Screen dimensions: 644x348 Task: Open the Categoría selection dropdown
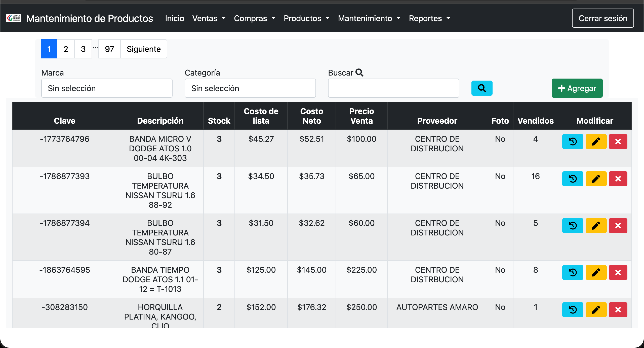(x=250, y=88)
